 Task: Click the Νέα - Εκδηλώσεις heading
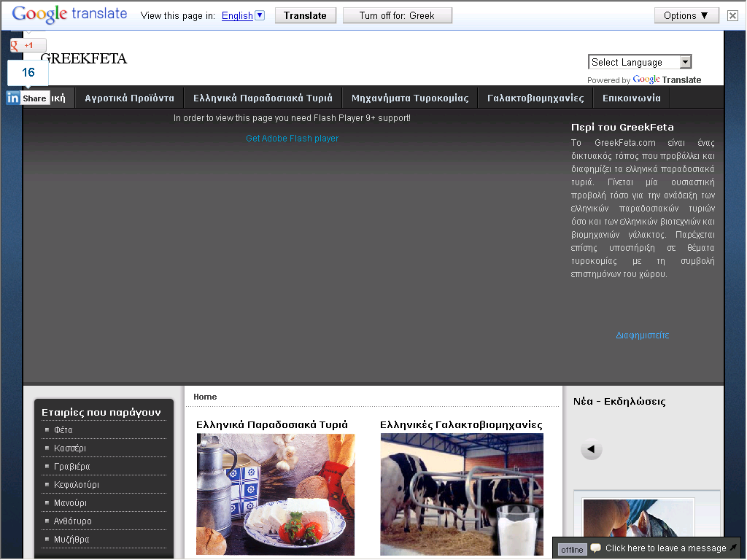click(x=619, y=402)
